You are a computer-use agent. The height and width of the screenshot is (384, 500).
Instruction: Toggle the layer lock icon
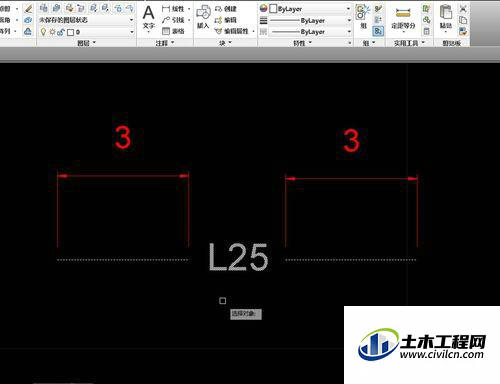[61, 32]
